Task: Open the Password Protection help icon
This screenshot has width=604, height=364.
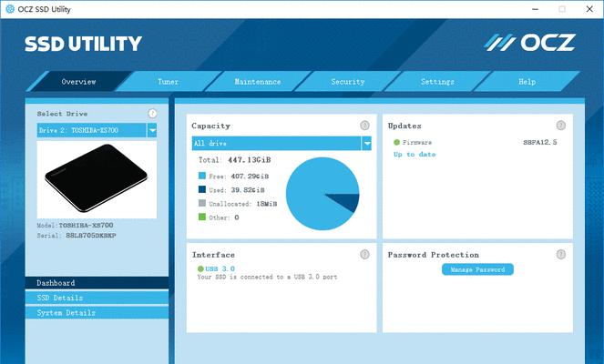Action: click(561, 254)
